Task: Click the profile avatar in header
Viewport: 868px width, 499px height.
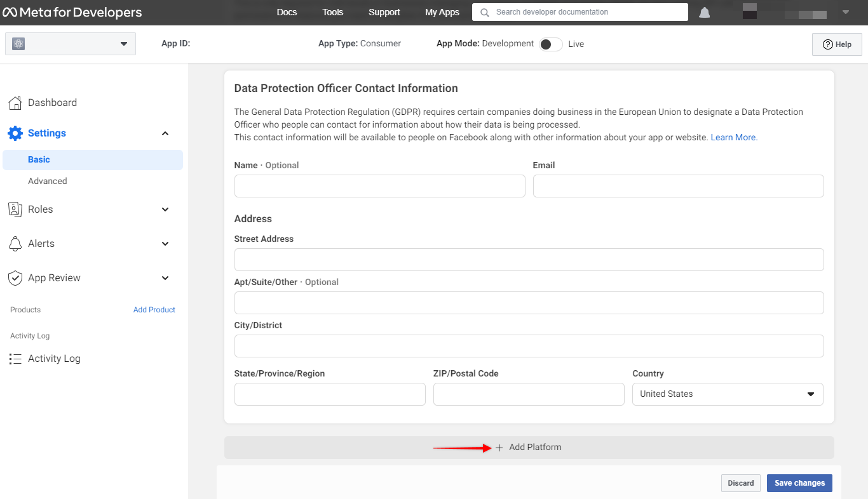Action: pos(750,11)
